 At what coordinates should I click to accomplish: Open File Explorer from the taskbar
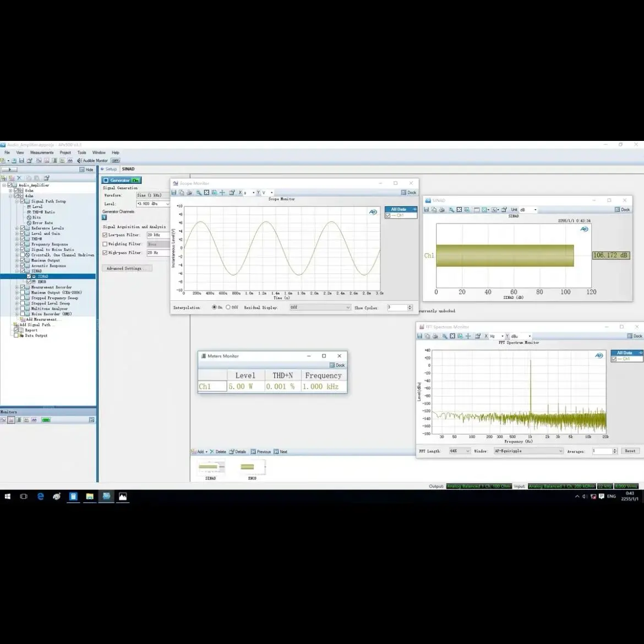coord(90,496)
